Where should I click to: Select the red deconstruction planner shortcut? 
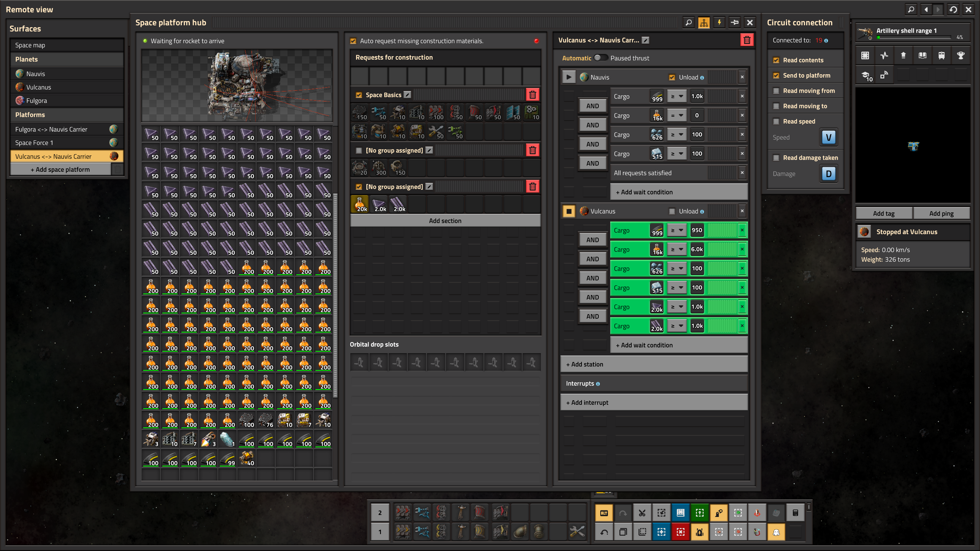click(680, 532)
